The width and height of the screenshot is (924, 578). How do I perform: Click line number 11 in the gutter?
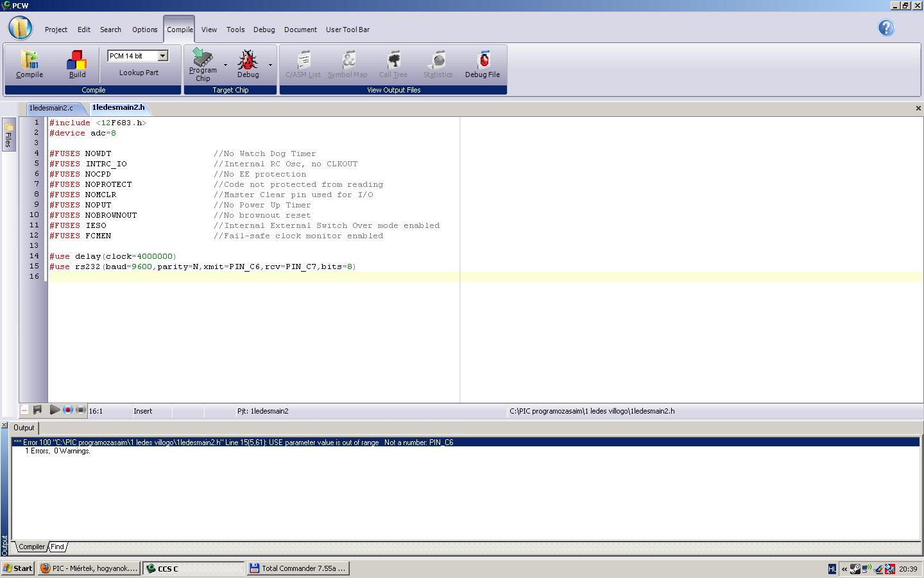(35, 225)
